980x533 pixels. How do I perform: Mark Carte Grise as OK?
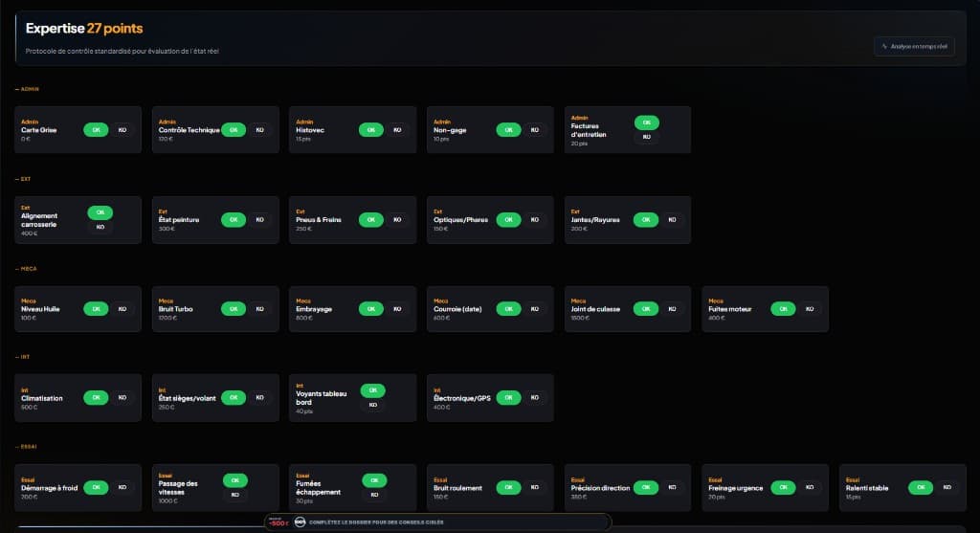point(96,130)
